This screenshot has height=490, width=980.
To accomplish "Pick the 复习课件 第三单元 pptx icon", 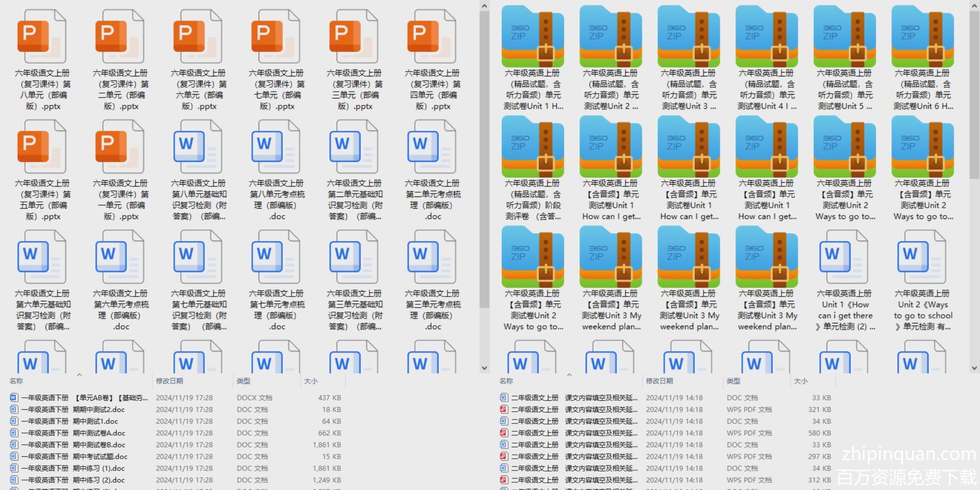I will click(353, 37).
